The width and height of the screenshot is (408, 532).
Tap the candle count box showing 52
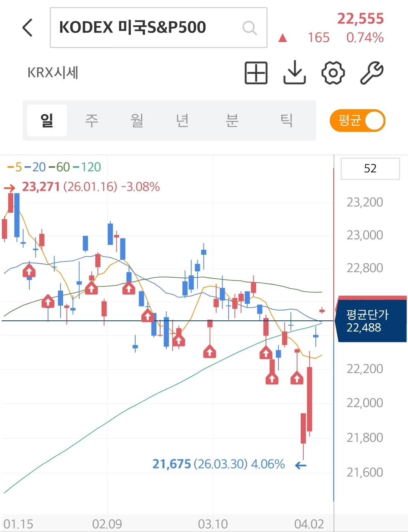pos(370,169)
